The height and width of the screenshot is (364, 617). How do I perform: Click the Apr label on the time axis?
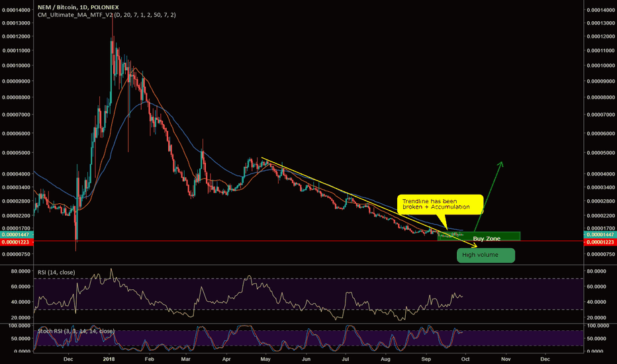[x=226, y=359]
